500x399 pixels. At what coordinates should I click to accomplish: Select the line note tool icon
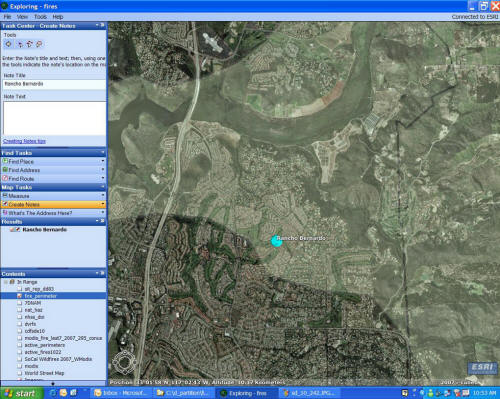pos(30,44)
